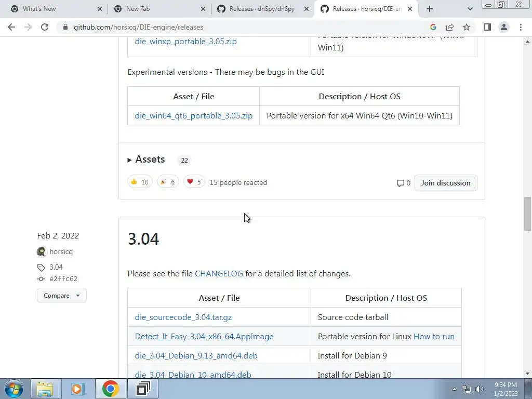
Task: Click the stacked windows taskbar icon
Action: 142,389
